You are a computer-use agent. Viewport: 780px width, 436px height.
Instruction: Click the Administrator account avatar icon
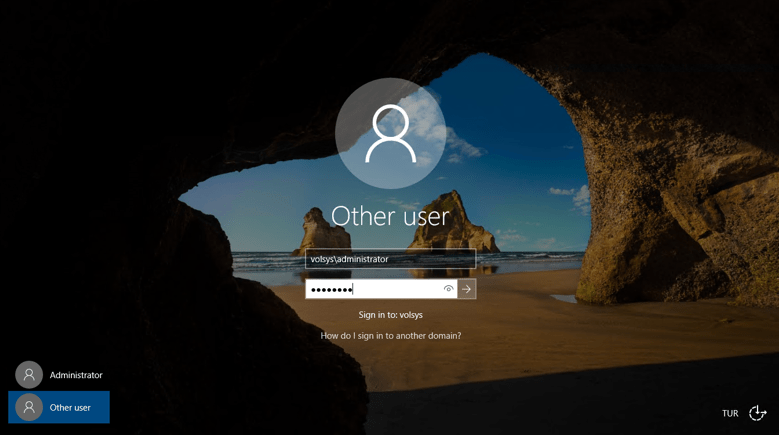(x=29, y=375)
